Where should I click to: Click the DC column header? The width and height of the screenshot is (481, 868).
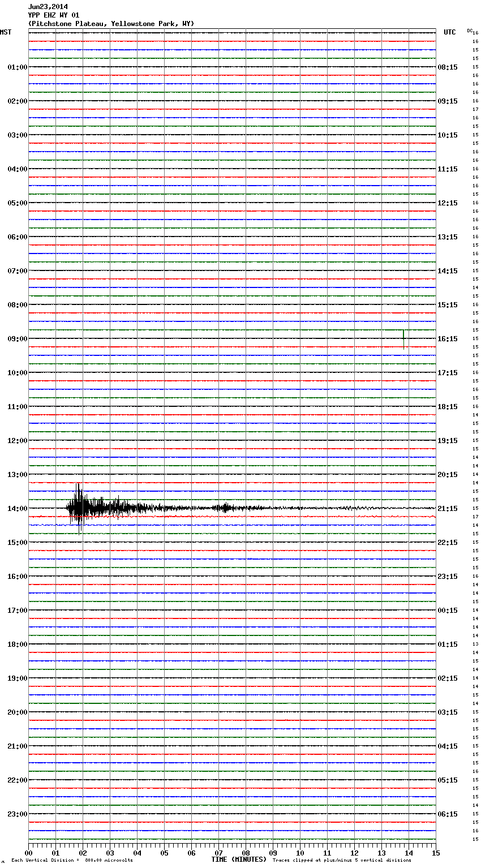(470, 30)
